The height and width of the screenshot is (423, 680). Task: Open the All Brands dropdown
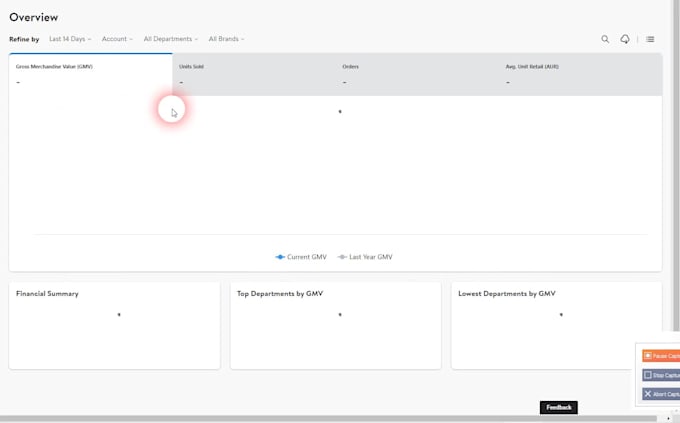pyautogui.click(x=226, y=39)
